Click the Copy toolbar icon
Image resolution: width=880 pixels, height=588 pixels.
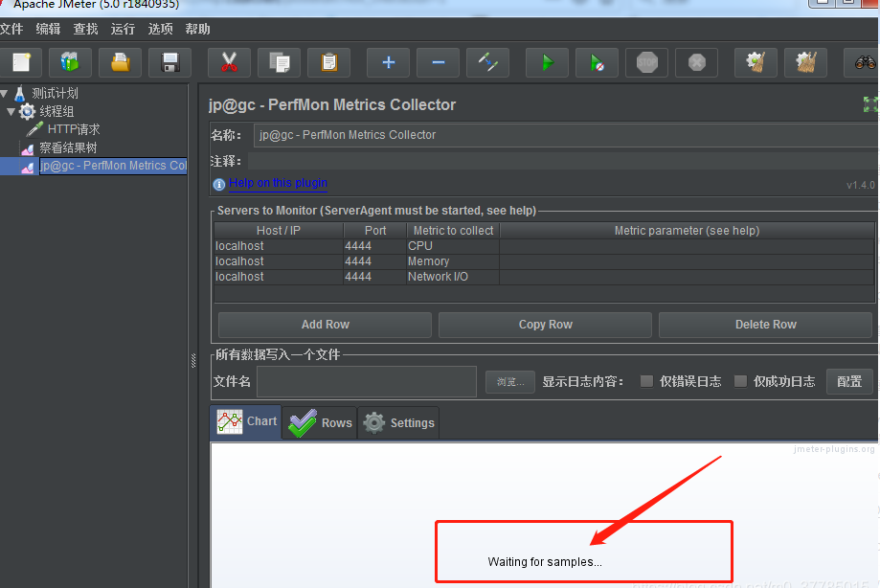(x=279, y=62)
